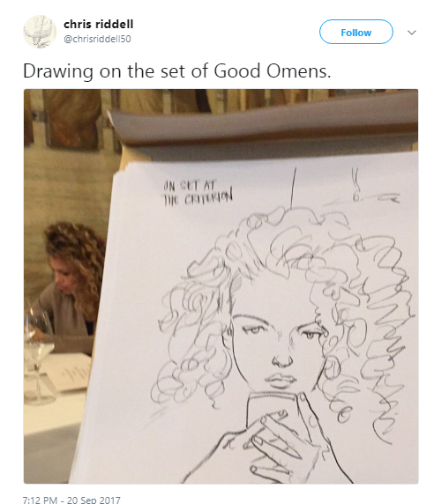Click the sketched face's nose
The height and width of the screenshot is (504, 434).
pyautogui.click(x=282, y=359)
